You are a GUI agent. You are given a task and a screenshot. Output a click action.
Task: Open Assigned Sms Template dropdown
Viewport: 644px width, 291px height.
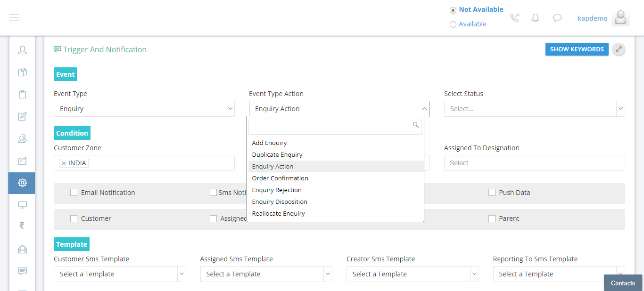(266, 274)
